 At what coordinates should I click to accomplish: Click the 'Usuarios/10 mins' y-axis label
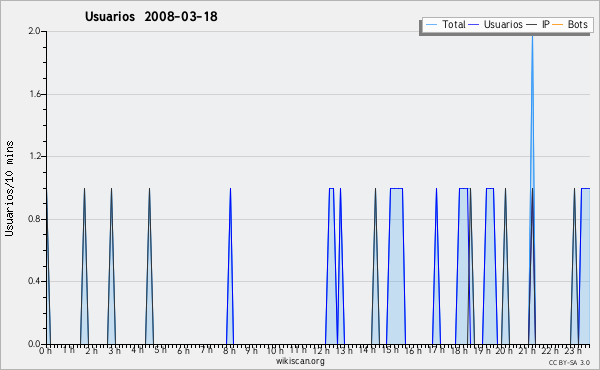9,189
